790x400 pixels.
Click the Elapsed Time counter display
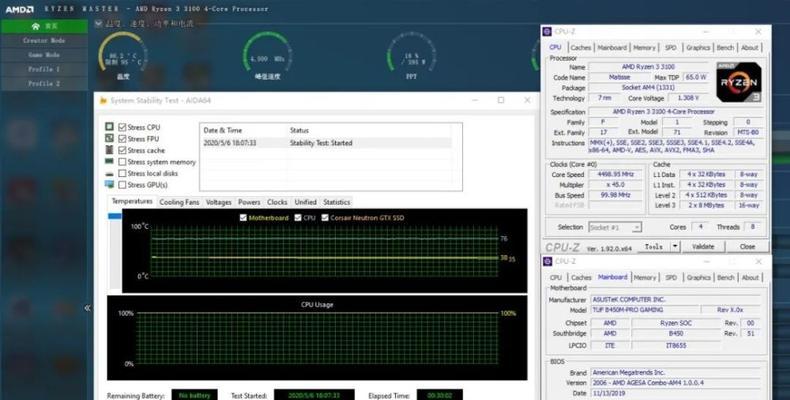pos(440,395)
